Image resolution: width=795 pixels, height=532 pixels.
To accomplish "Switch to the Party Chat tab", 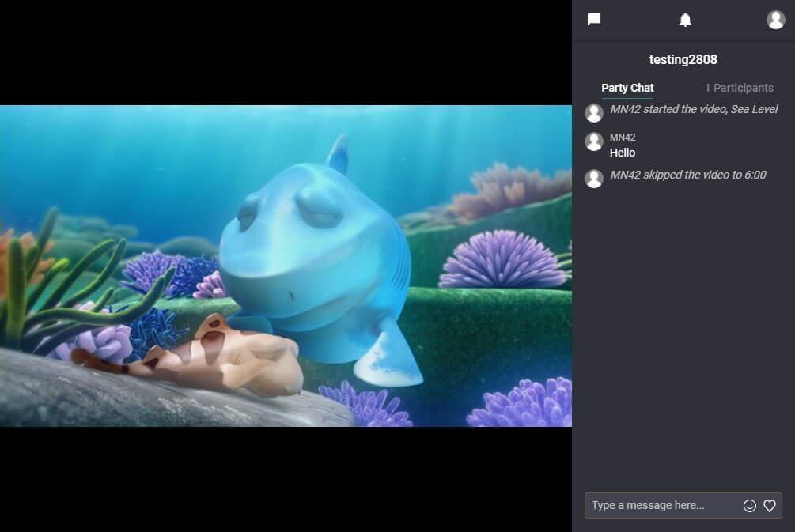I will click(627, 88).
